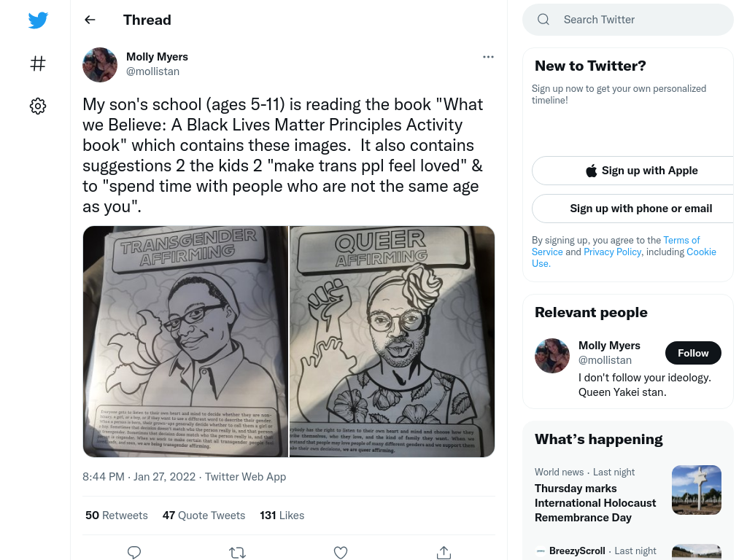Sign up with Apple
Screen dimensions: 747x560
click(x=639, y=171)
